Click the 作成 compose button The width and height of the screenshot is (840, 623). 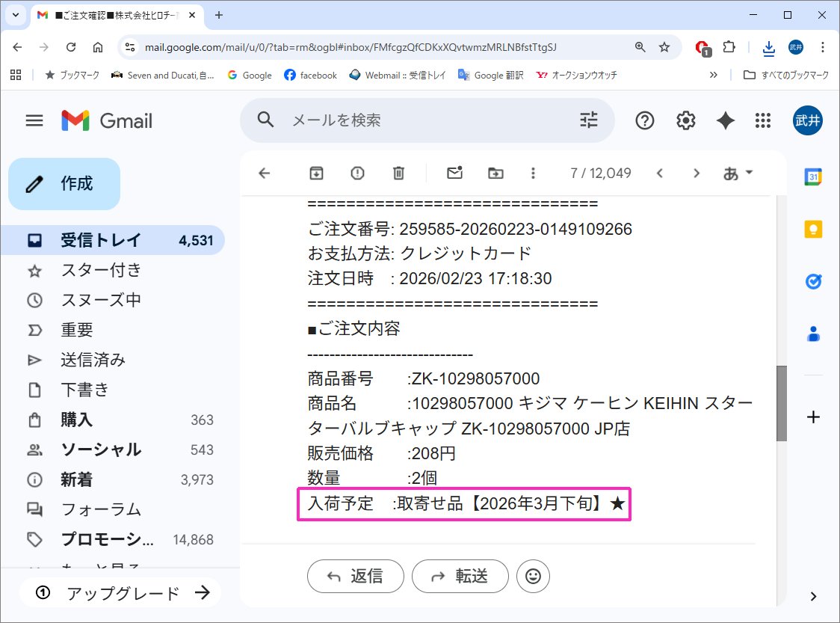tap(64, 184)
